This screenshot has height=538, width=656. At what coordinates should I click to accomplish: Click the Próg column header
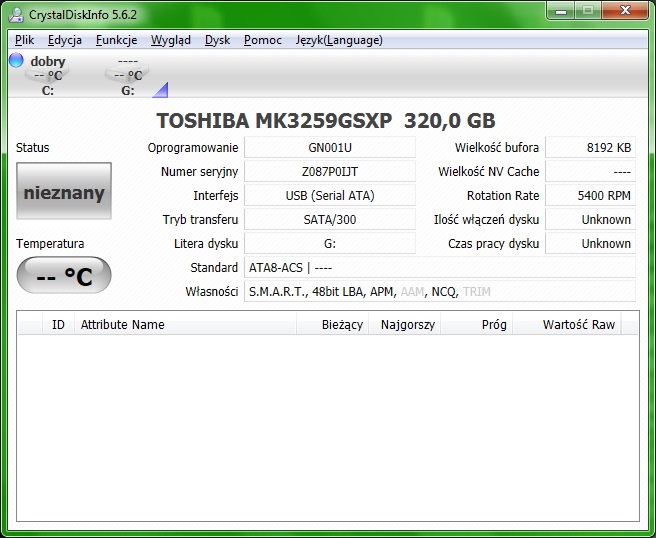[x=477, y=325]
